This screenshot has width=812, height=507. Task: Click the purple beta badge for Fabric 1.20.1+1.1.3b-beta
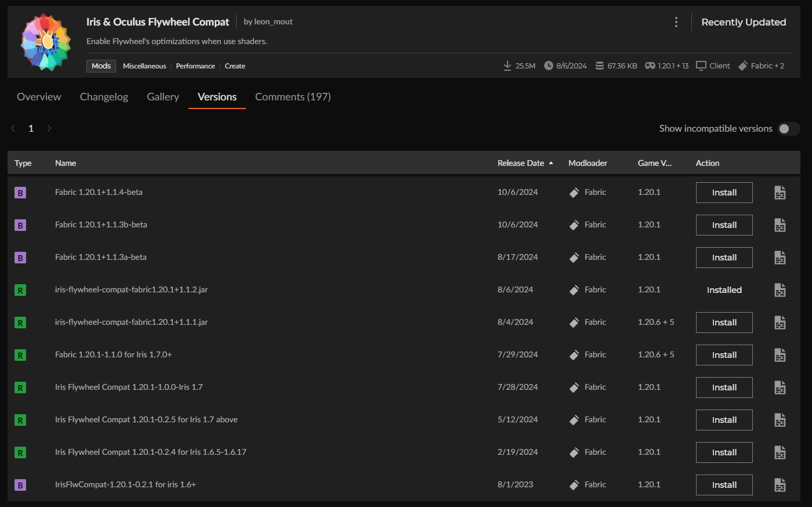pyautogui.click(x=20, y=225)
